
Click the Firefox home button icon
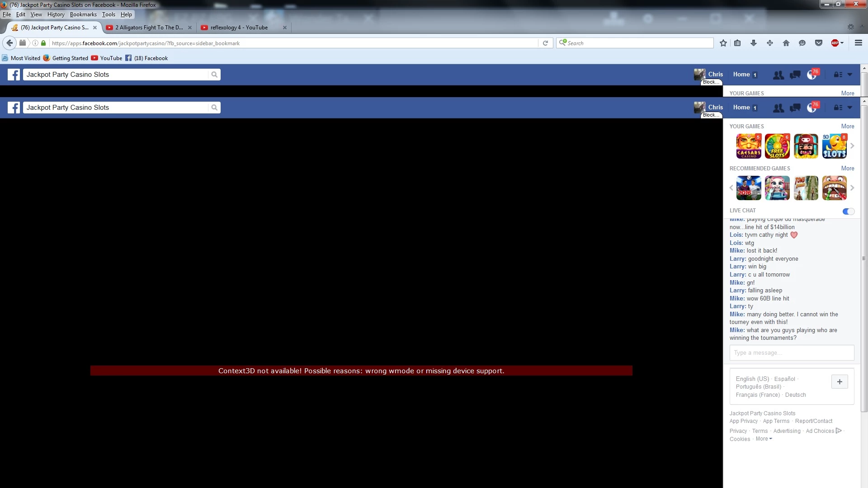click(x=786, y=43)
